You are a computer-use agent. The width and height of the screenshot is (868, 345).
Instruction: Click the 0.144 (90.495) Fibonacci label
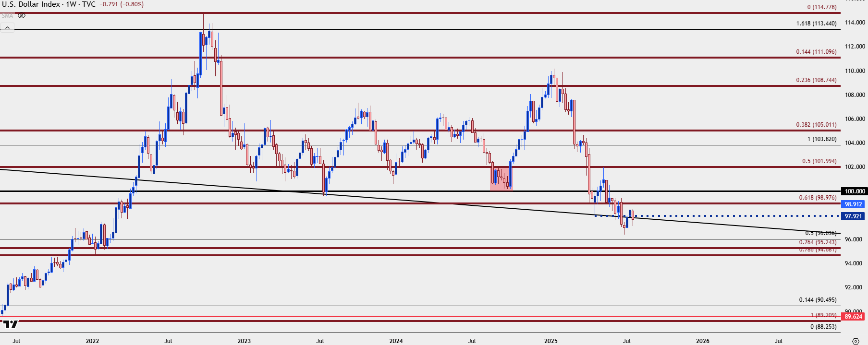(818, 300)
